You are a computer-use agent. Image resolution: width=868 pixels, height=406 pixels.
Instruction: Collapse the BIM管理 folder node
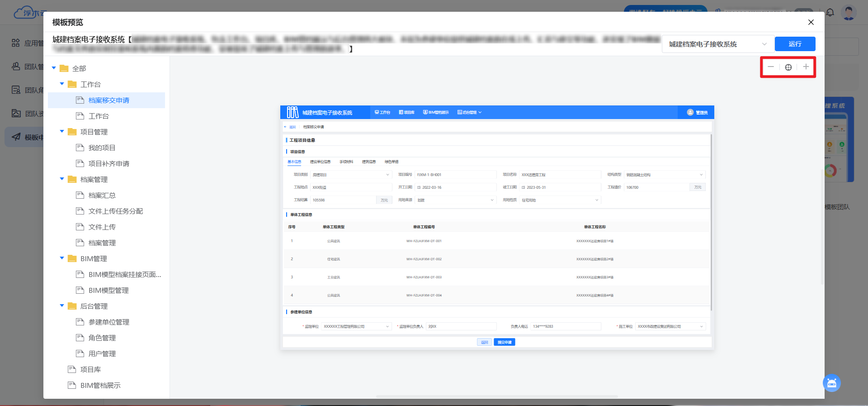(x=62, y=258)
